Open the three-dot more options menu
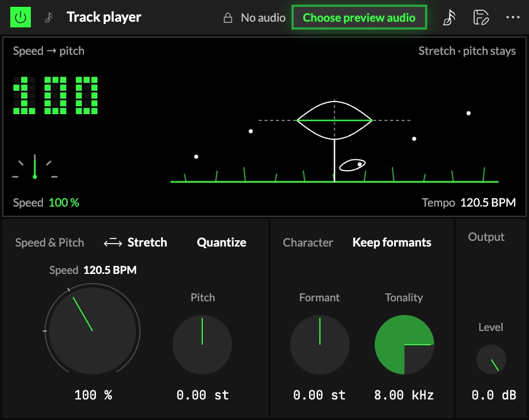The width and height of the screenshot is (529, 420). tap(513, 17)
